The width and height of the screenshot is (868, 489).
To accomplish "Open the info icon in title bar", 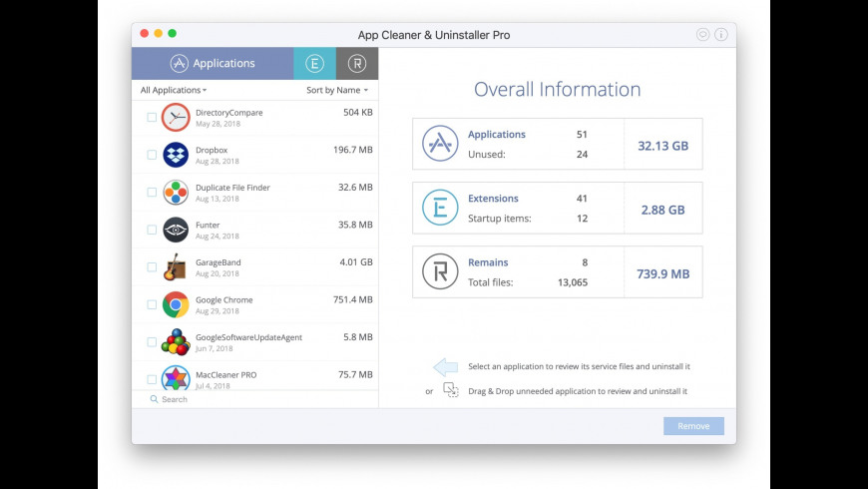I will (720, 34).
